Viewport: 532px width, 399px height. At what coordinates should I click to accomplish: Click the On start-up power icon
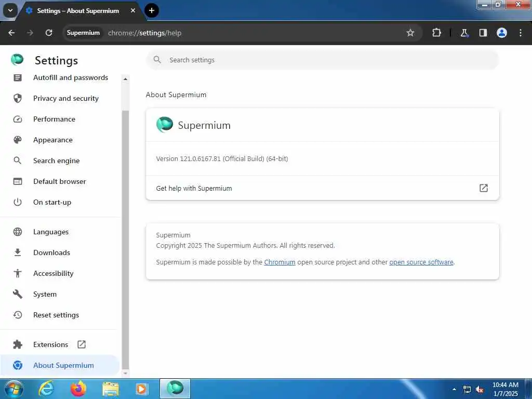coord(17,202)
